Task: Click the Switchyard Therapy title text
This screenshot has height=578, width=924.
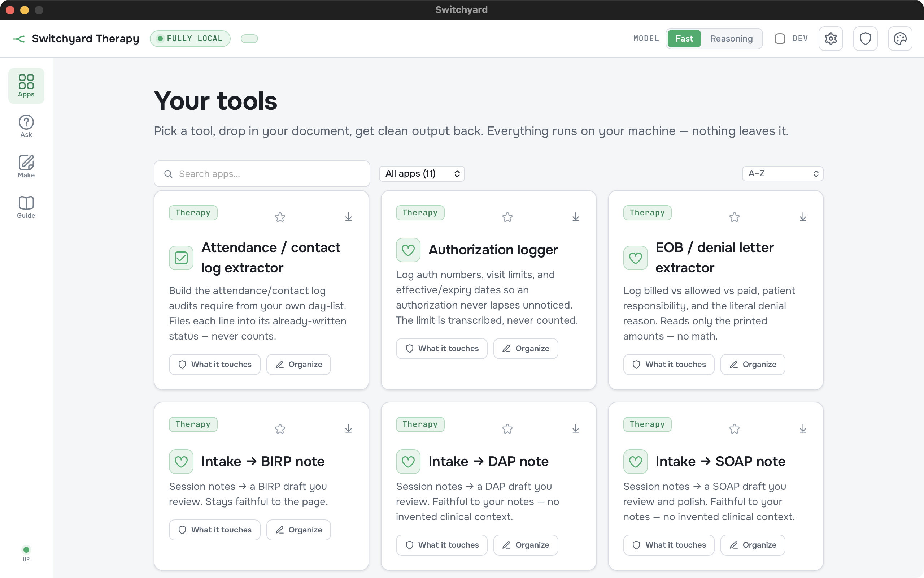Action: [86, 39]
